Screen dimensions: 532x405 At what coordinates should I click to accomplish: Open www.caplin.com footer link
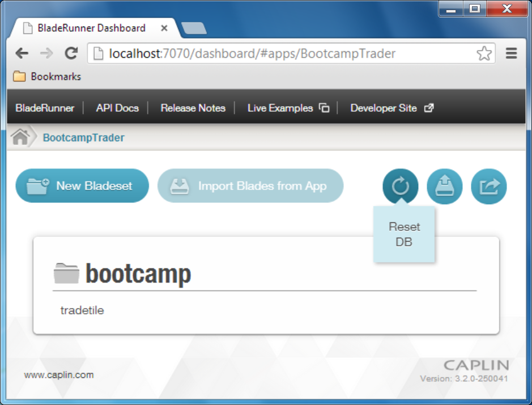59,375
